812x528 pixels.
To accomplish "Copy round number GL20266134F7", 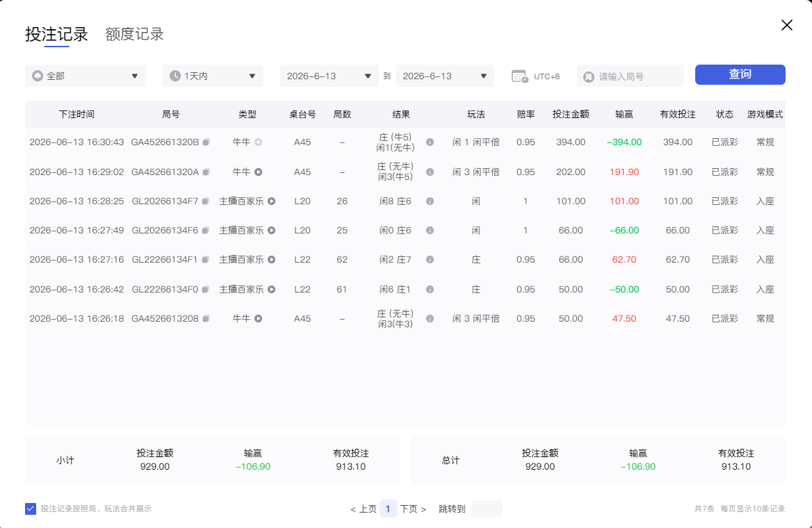I will [x=206, y=201].
